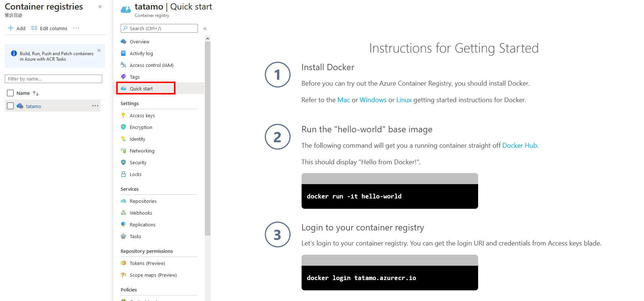Click the Access control (IAM) people icon
Screen dimensions: 644x301
[x=124, y=65]
